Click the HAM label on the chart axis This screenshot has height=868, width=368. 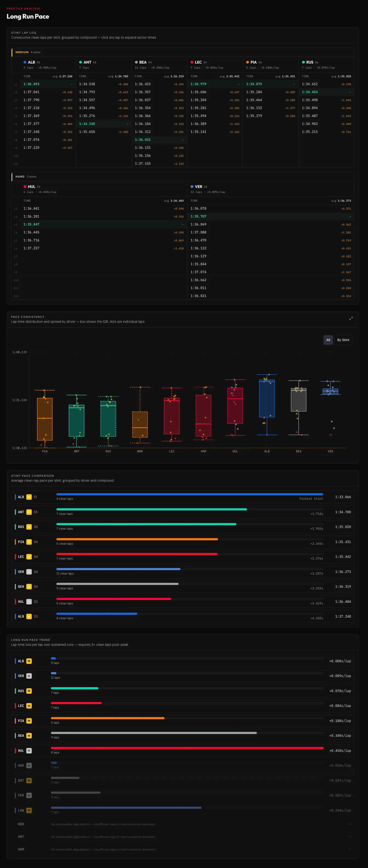pyautogui.click(x=203, y=451)
